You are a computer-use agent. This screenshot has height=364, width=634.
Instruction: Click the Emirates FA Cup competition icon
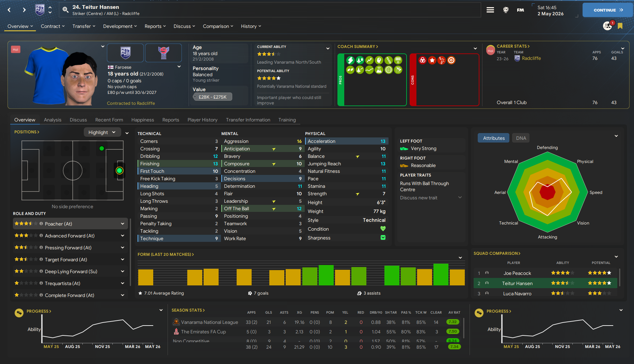coord(176,331)
